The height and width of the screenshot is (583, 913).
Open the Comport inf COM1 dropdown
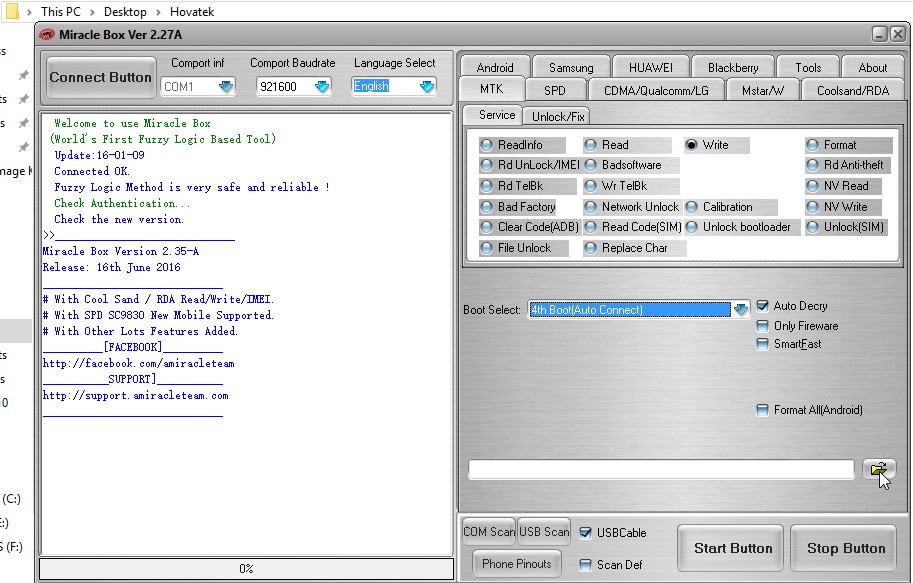(x=226, y=87)
